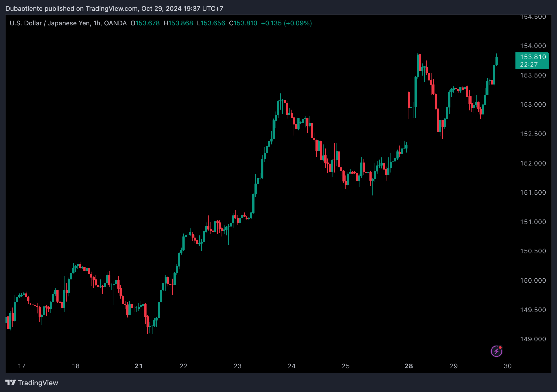Click the 149.500 price axis label

(x=533, y=310)
